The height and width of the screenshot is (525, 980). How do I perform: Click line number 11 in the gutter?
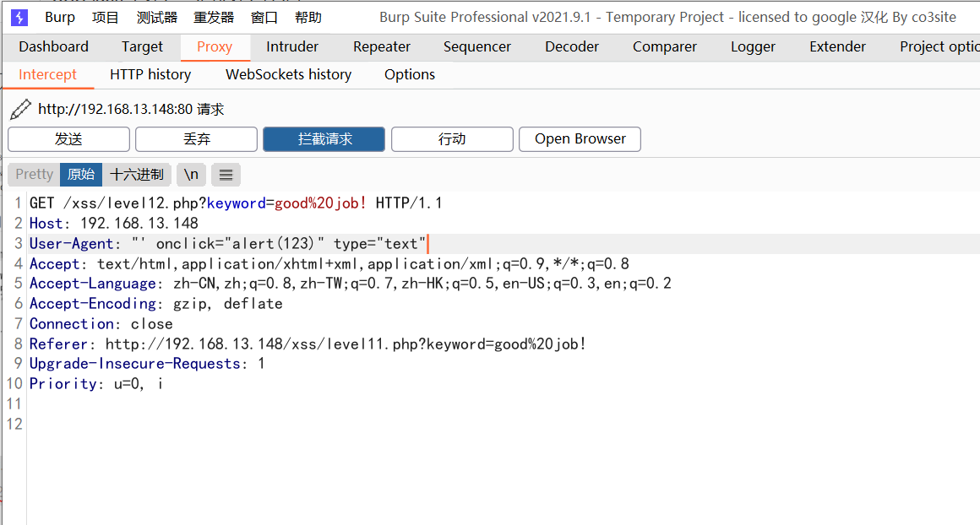point(14,404)
